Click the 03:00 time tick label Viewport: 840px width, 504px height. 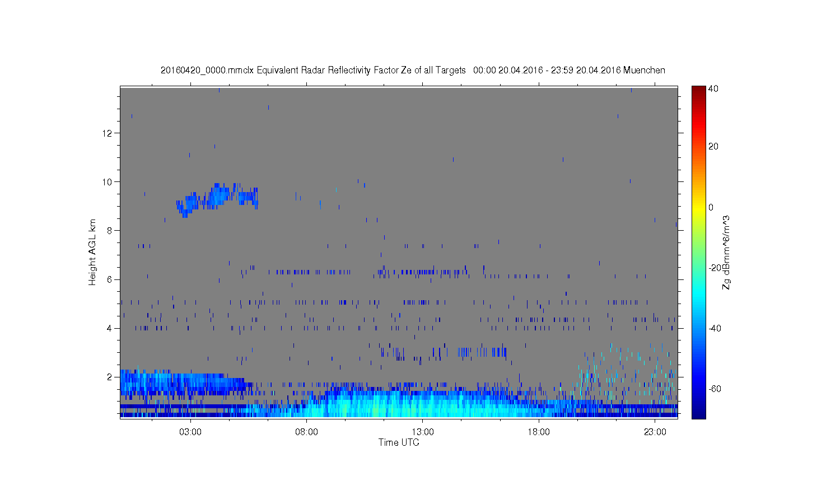(190, 432)
